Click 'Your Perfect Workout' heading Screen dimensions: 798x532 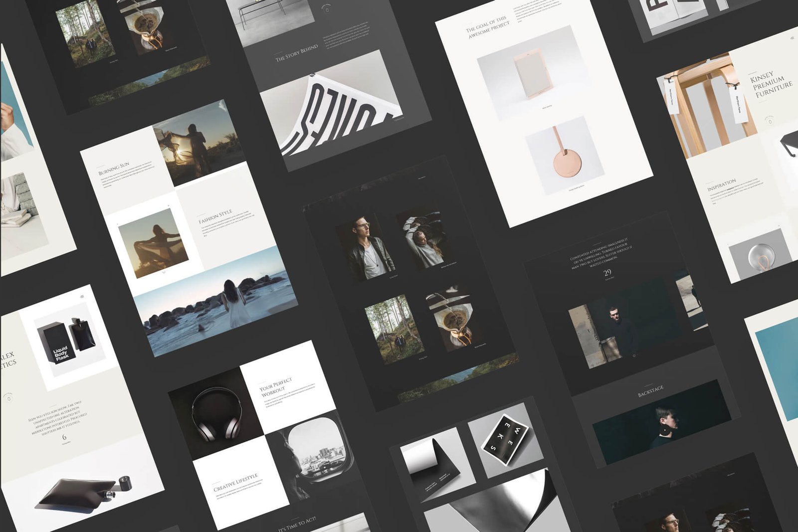point(275,387)
